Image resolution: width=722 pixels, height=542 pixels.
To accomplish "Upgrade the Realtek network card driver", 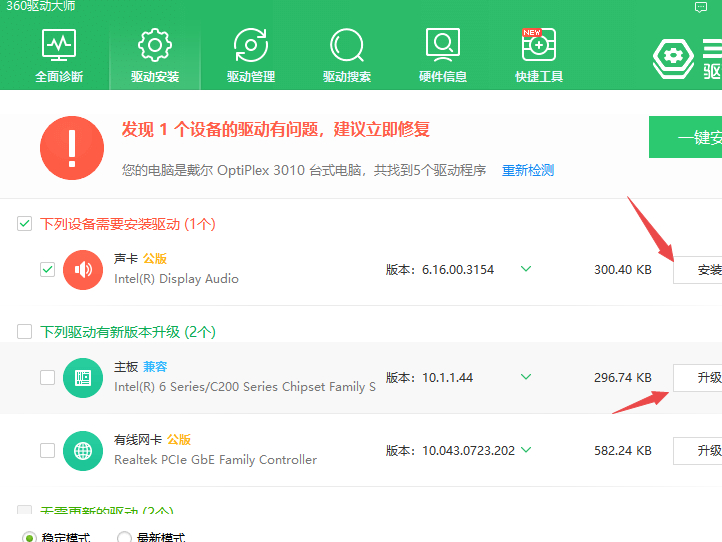I will (x=698, y=451).
